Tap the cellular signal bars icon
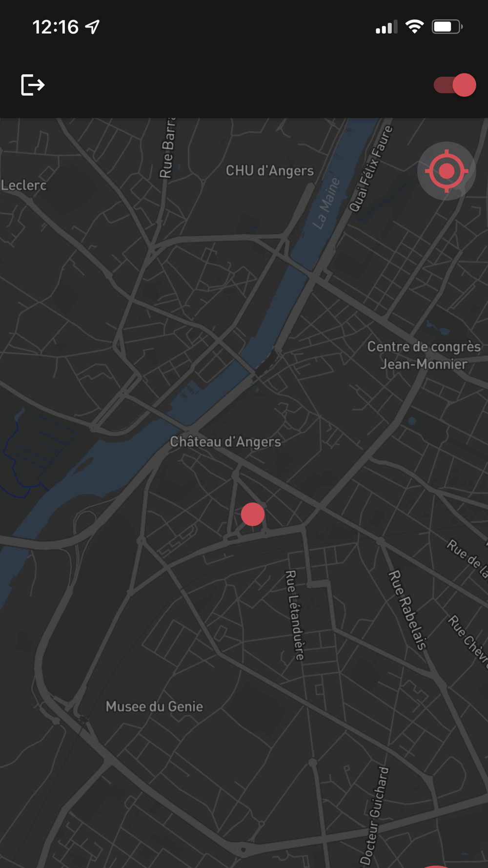Screen dimensions: 488x868 click(386, 27)
